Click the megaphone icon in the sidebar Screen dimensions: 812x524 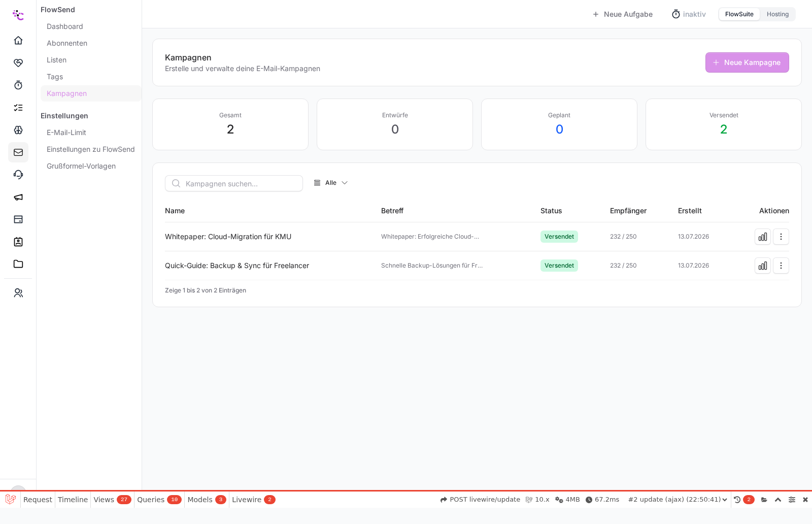point(18,197)
